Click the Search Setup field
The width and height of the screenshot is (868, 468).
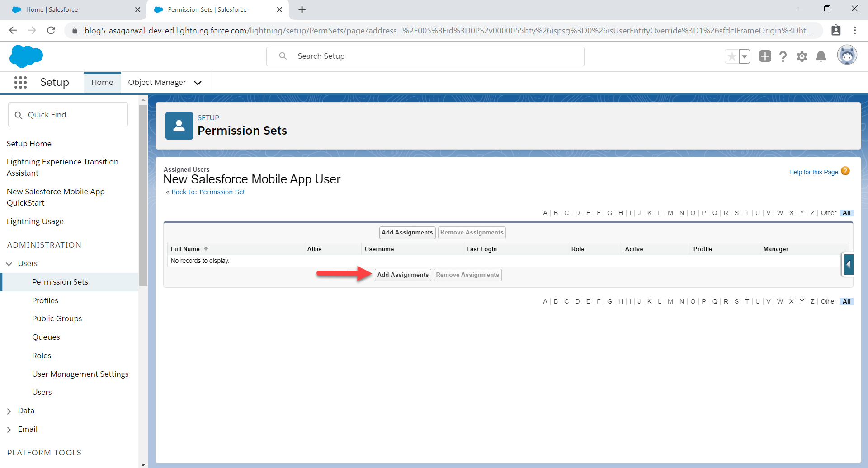coord(425,56)
